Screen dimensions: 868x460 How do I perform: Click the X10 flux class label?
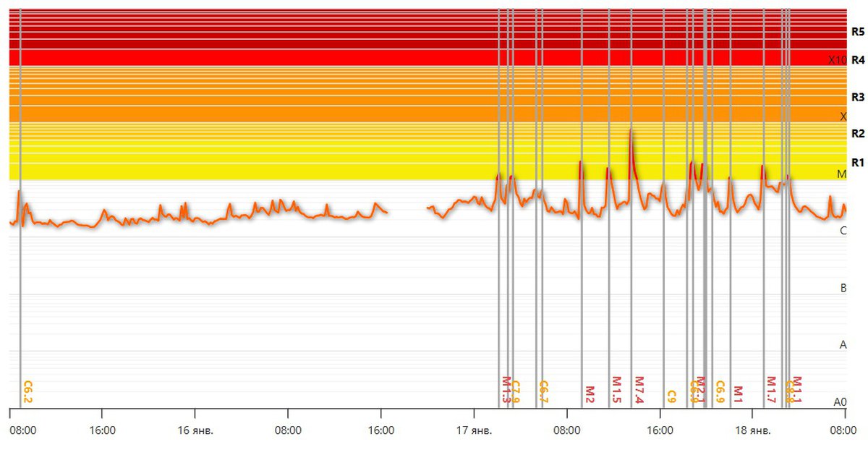click(837, 60)
